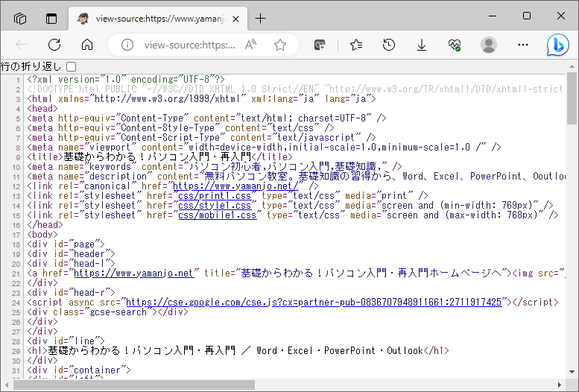Screen dimensions: 579x392
Task: Click the horizontal scrollbar right arrow
Action: click(x=560, y=385)
